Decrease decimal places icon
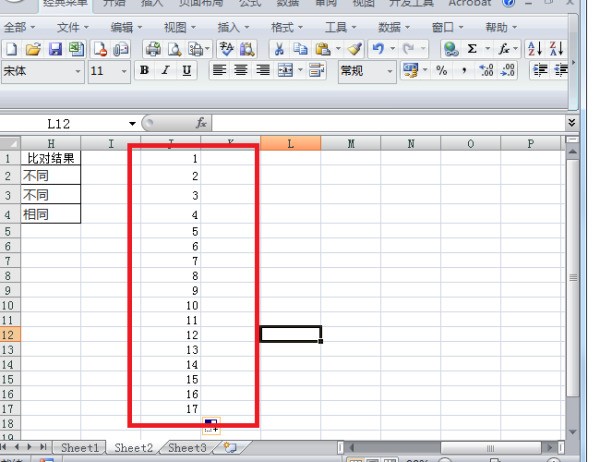 click(508, 70)
